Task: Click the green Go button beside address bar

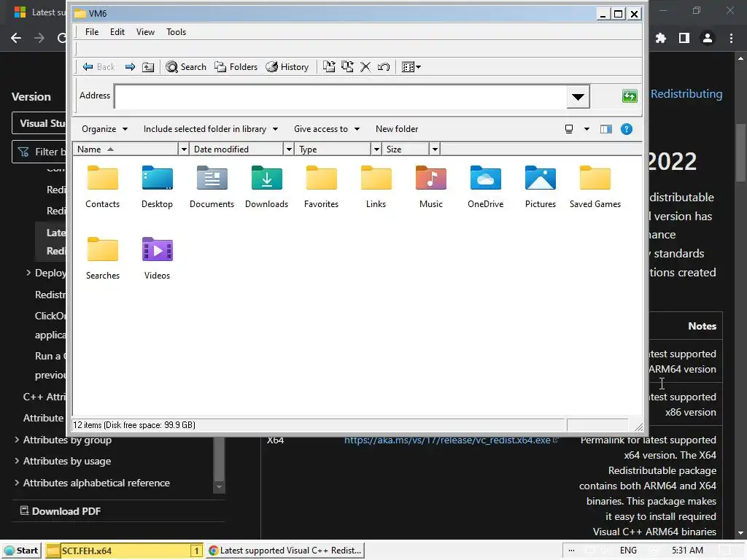Action: click(630, 96)
